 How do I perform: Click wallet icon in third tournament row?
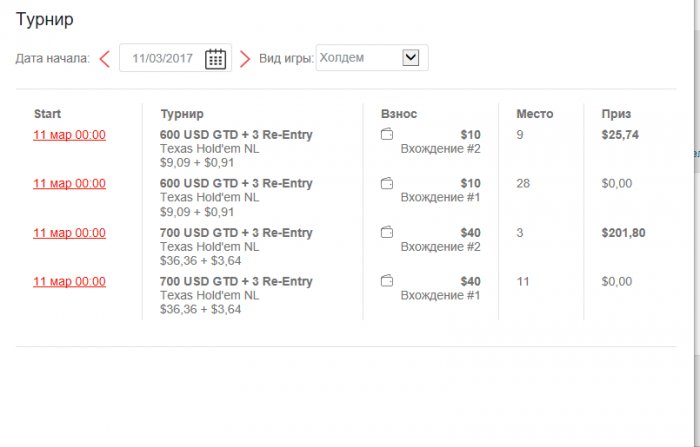pyautogui.click(x=387, y=232)
